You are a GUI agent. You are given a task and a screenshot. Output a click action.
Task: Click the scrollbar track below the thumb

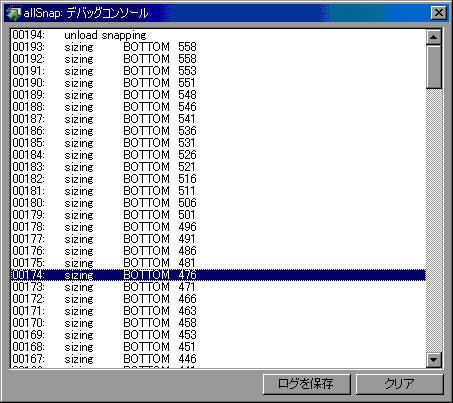(434, 220)
